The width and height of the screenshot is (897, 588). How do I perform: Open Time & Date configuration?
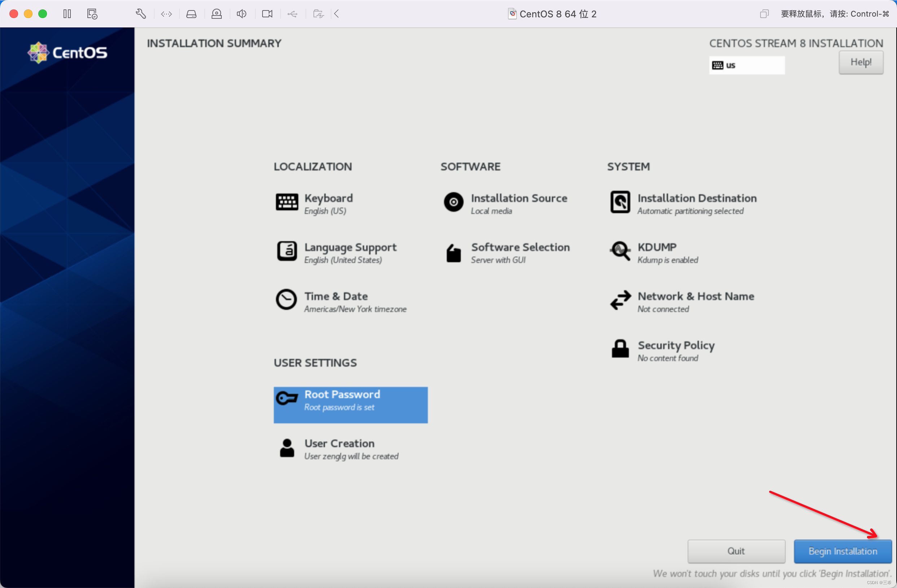pyautogui.click(x=336, y=301)
